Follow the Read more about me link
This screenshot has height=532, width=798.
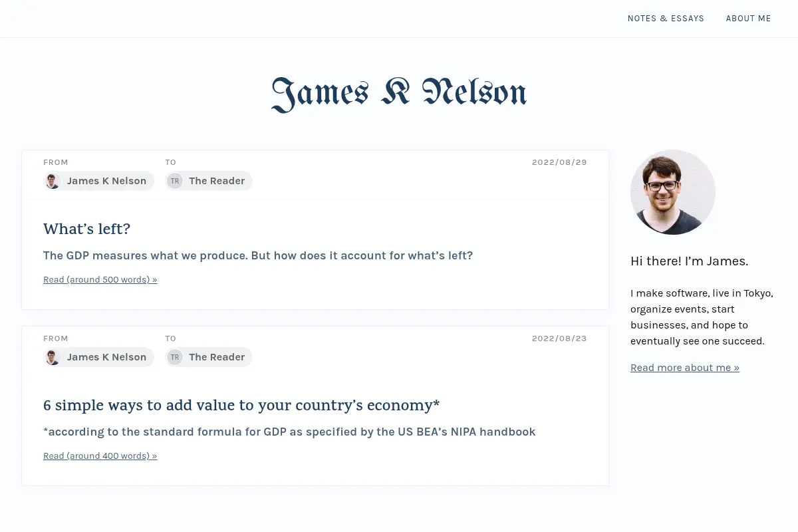[x=685, y=368]
